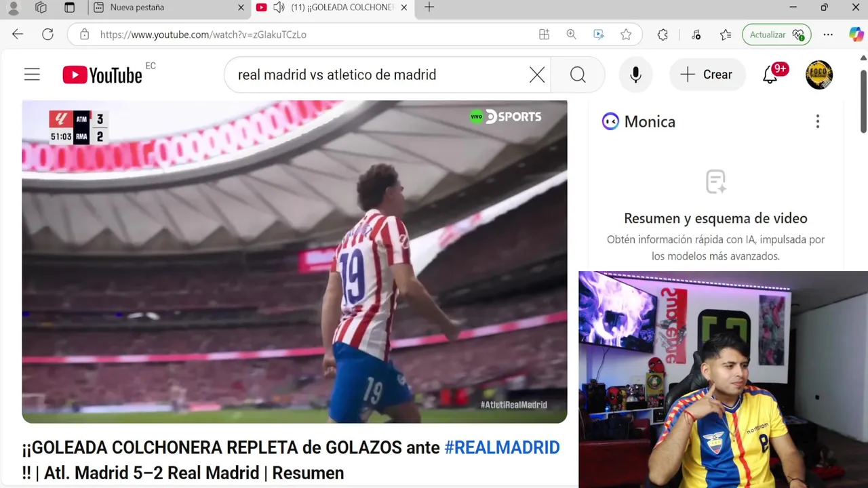Click the video player showing player 19
Screen dimensions: 868x488
294,262
